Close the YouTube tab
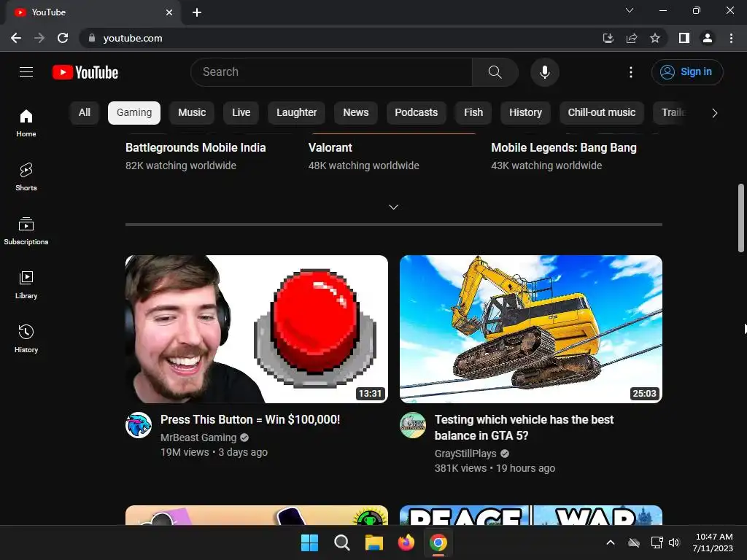Image resolution: width=747 pixels, height=560 pixels. tap(169, 12)
